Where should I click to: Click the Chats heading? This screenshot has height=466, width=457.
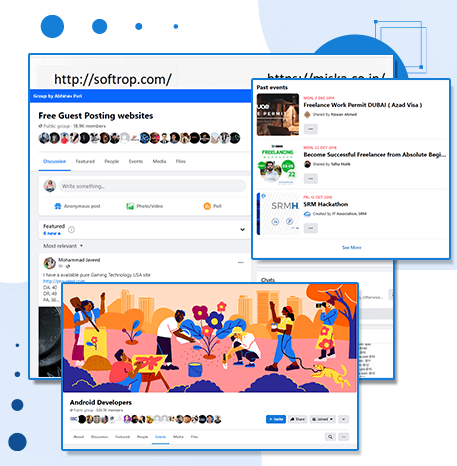[268, 280]
